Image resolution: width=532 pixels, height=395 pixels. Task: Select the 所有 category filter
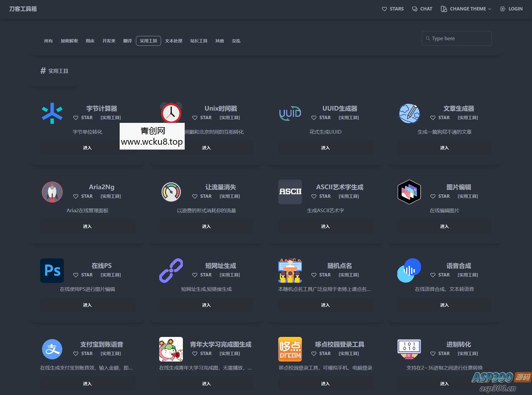48,41
